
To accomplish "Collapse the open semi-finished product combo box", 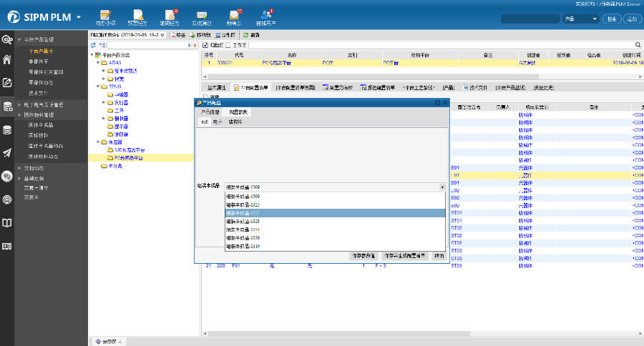I will (x=442, y=187).
